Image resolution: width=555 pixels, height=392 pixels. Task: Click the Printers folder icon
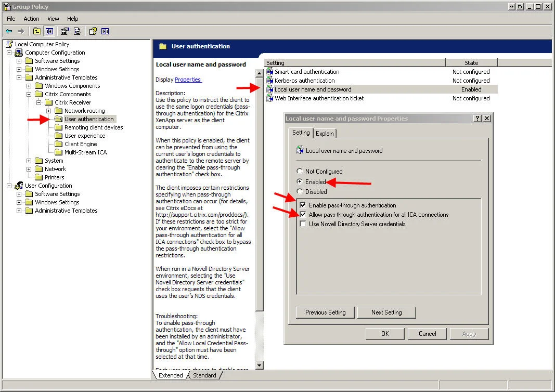coord(38,177)
